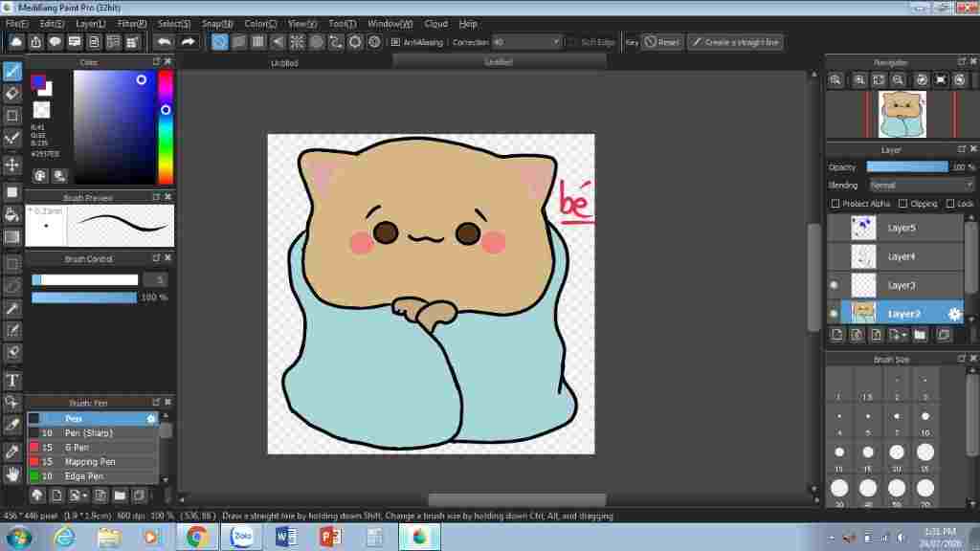The image size is (980, 551).
Task: Click the Undo arrow in toolbar
Action: pos(164,42)
